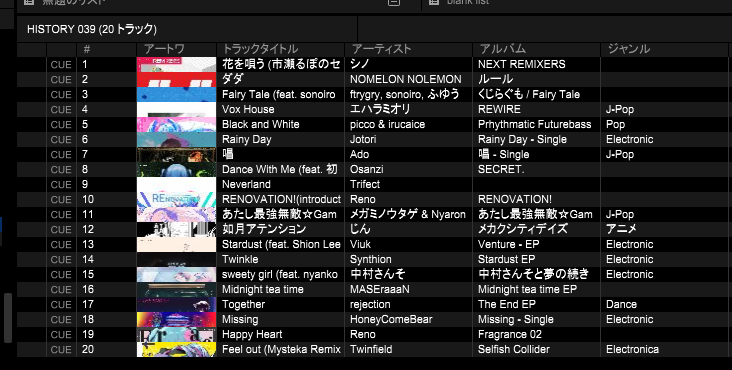The height and width of the screenshot is (370, 732).
Task: Click artist Trifect
Action: [x=365, y=184]
